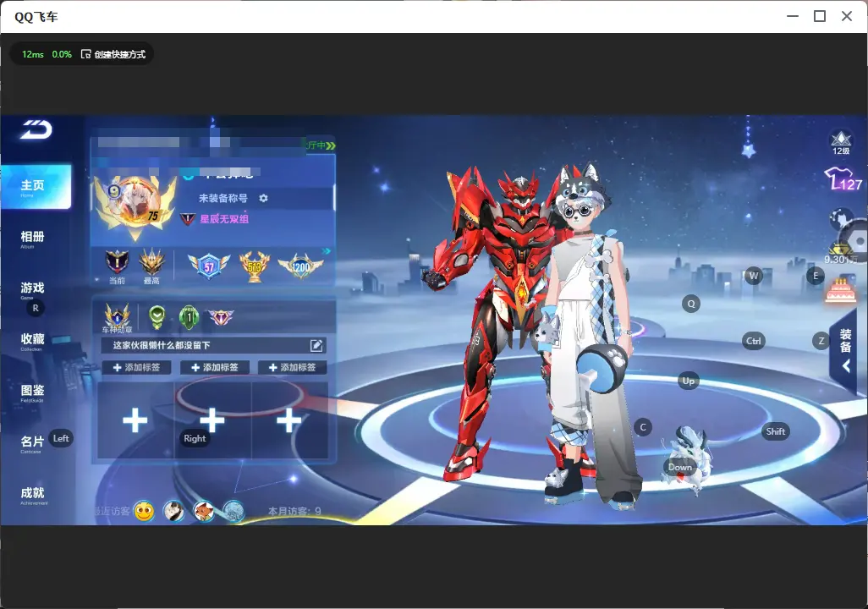Click the purple winged T badge
This screenshot has height=609, width=868.
(x=221, y=317)
